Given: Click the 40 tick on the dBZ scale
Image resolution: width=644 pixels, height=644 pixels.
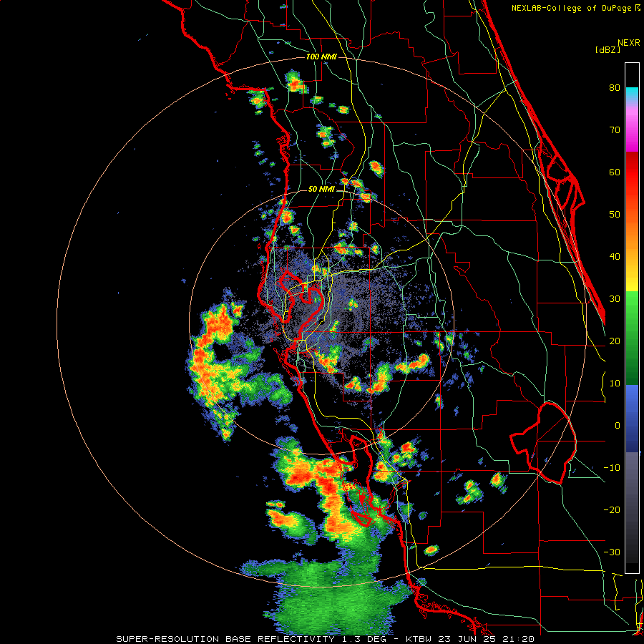Looking at the screenshot, I should click(615, 256).
